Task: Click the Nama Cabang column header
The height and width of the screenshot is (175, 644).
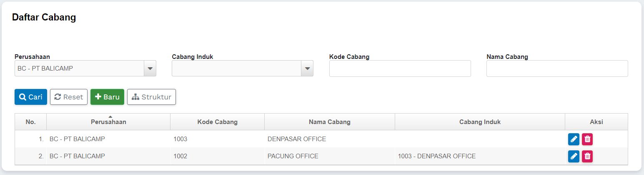Action: pyautogui.click(x=329, y=122)
